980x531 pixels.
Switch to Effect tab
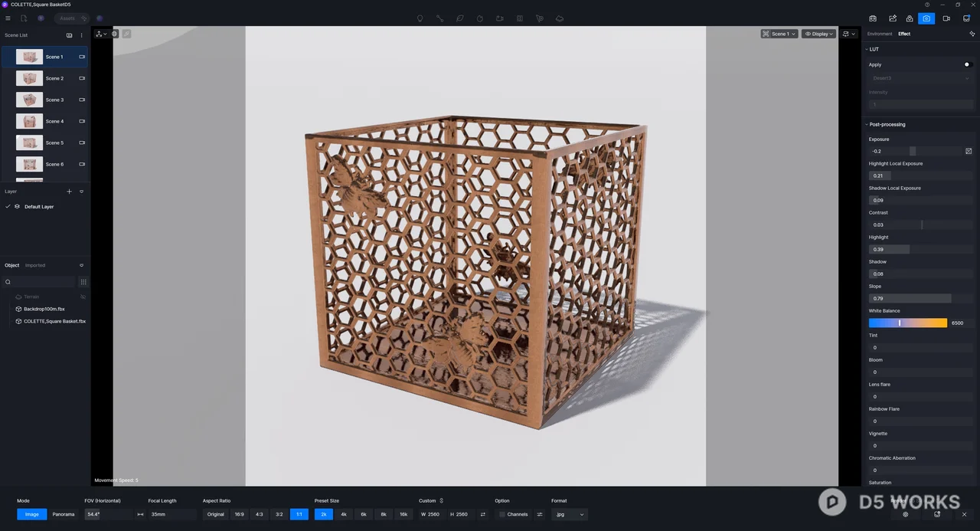pyautogui.click(x=904, y=34)
